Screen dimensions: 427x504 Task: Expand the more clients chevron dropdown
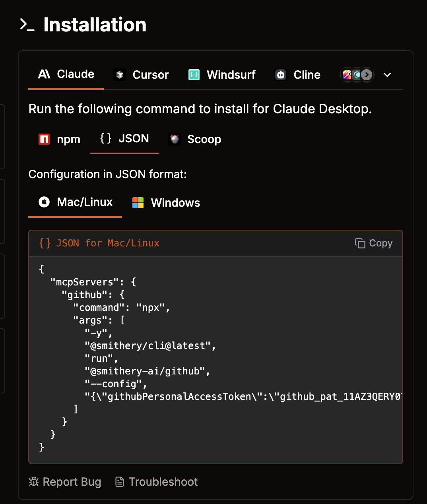(387, 75)
